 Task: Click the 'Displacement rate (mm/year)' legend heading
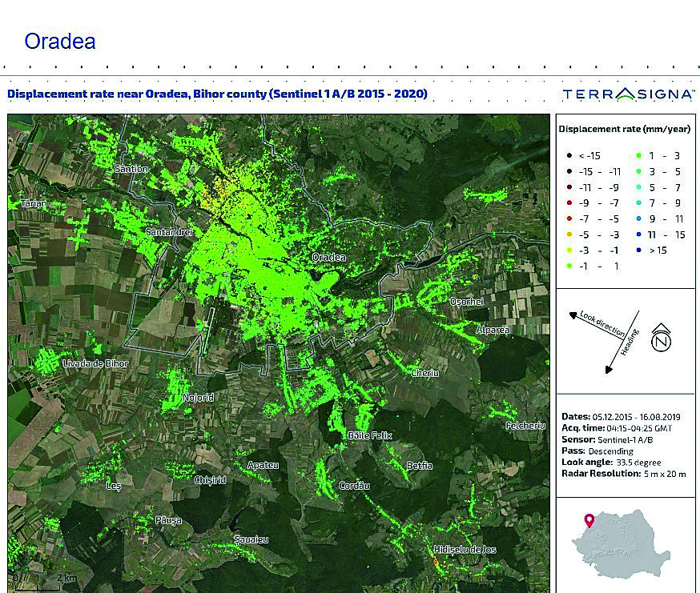coord(624,129)
